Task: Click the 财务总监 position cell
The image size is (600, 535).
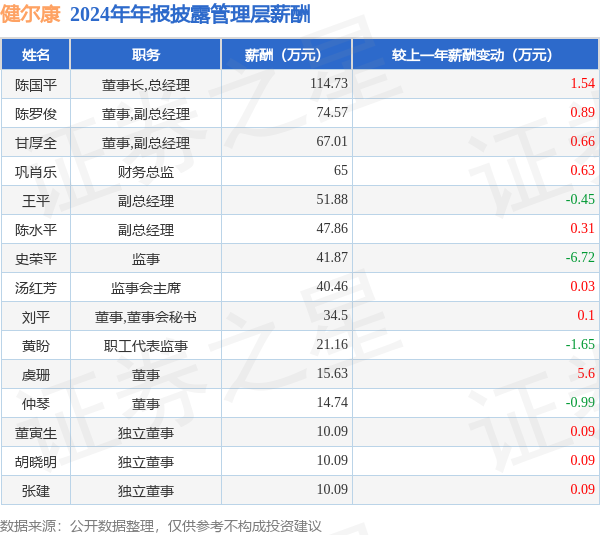Action: (x=146, y=172)
